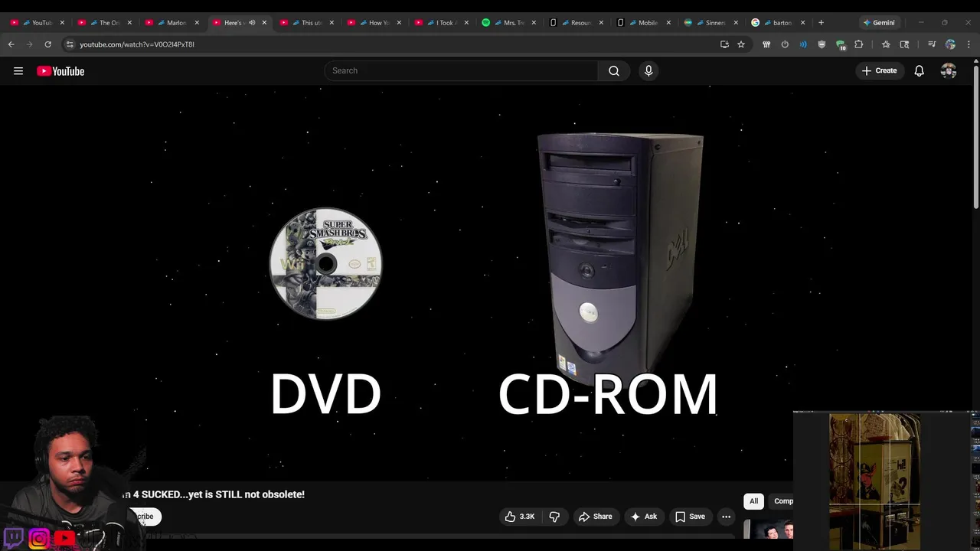Open site information icon in address bar
Screen dimensions: 980x551
[x=70, y=44]
